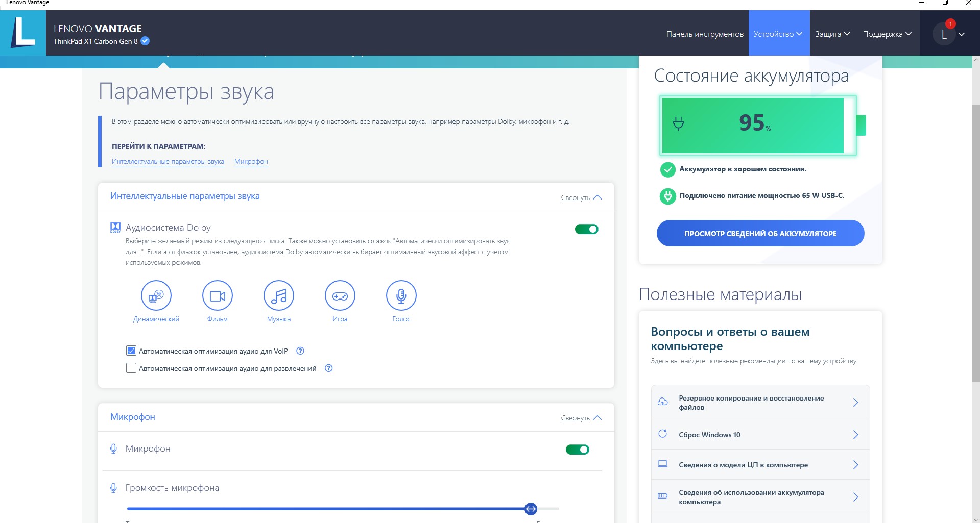Image resolution: width=980 pixels, height=523 pixels.
Task: Select the Dolby Music mode icon
Action: point(279,295)
